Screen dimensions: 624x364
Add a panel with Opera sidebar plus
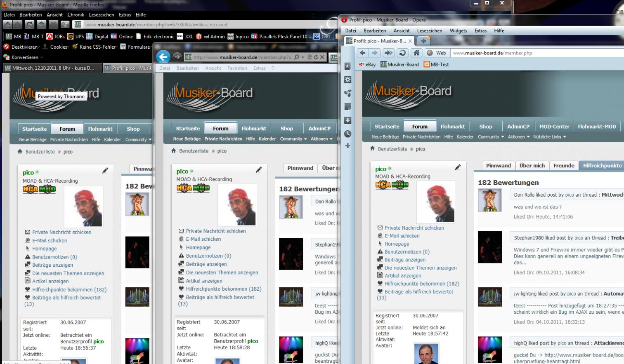(347, 146)
